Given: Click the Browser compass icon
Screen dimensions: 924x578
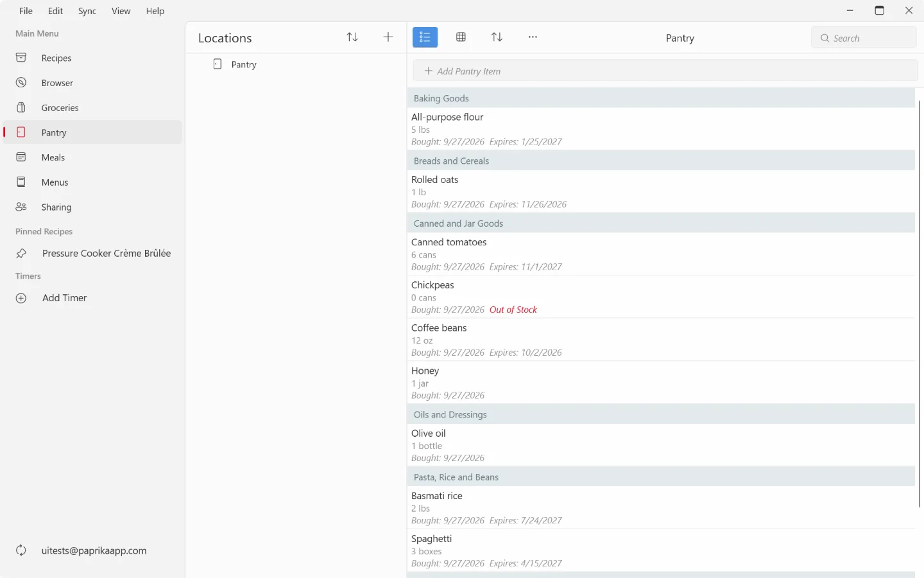Looking at the screenshot, I should (21, 83).
